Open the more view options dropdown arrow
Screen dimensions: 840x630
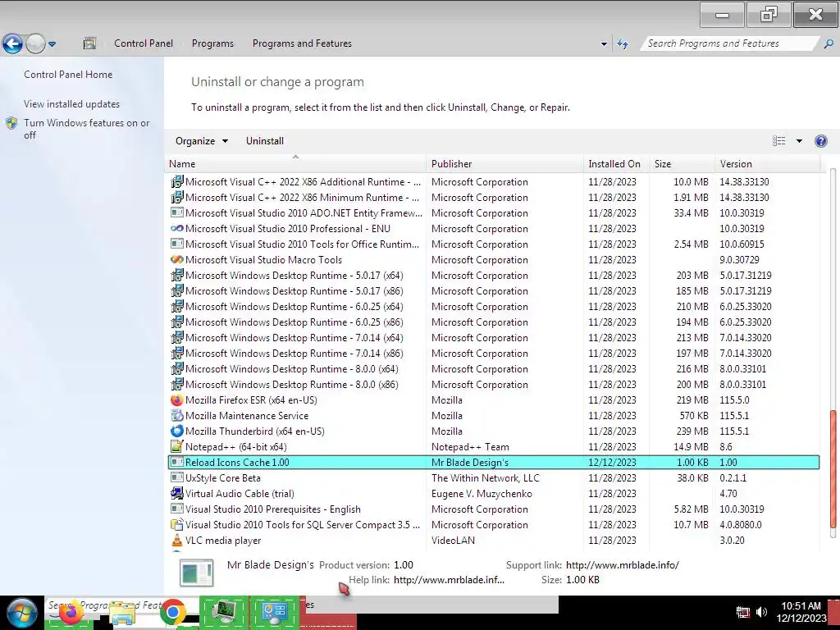(x=799, y=141)
